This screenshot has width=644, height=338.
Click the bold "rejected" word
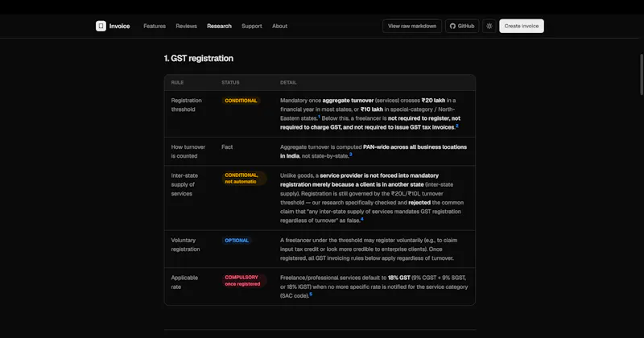[419, 203]
